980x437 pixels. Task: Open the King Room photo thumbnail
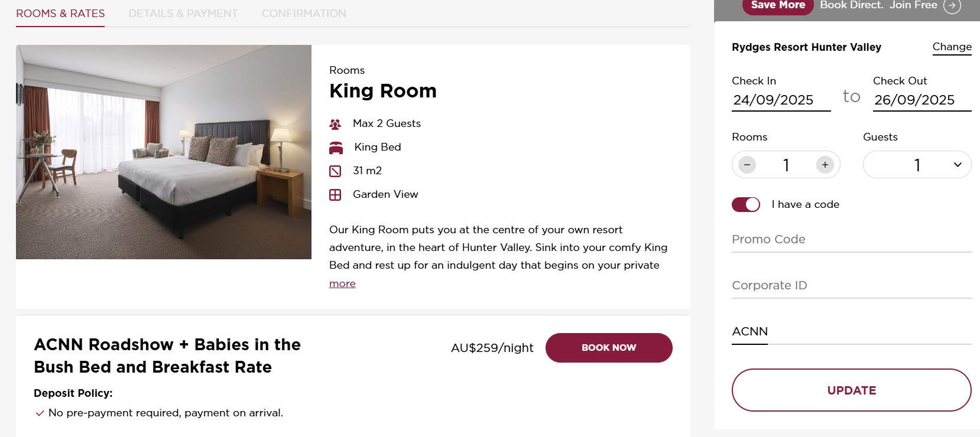[164, 152]
